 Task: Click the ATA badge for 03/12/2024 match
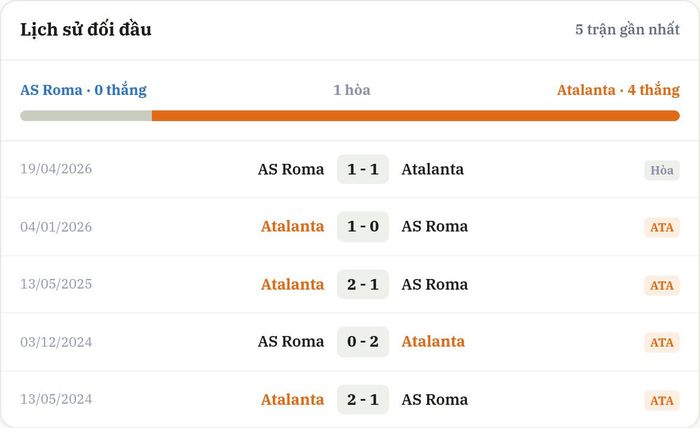coord(662,342)
